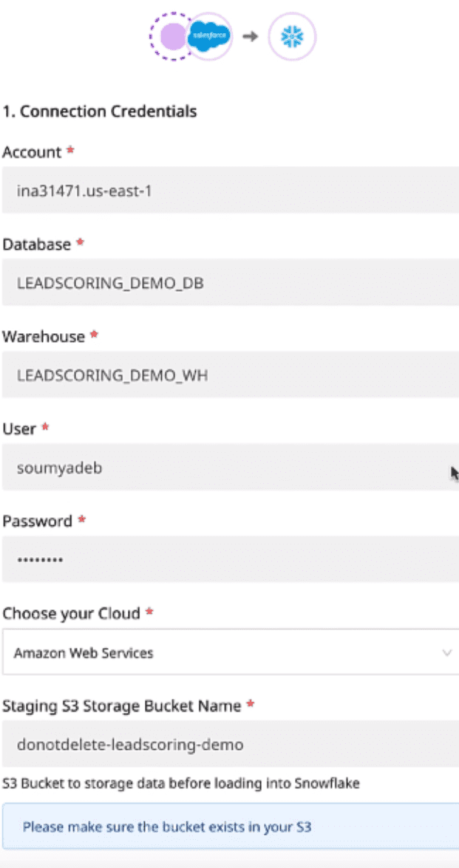Screen dimensions: 459x868
Task: Click the 'User' label
Action: [19, 429]
